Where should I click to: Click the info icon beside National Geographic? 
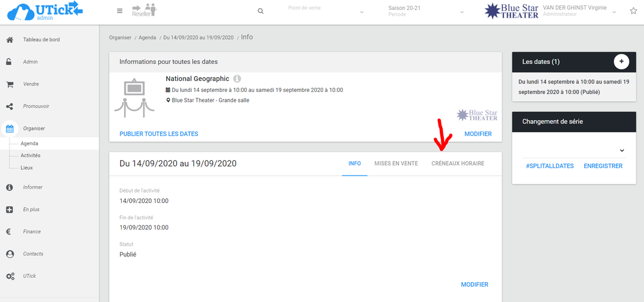click(237, 78)
